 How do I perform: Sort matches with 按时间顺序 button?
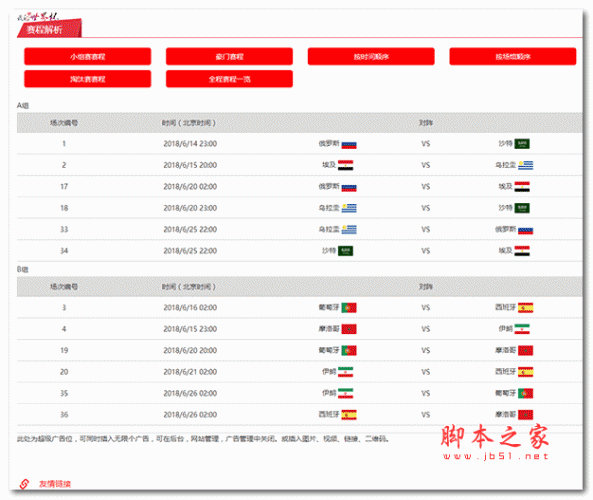371,57
